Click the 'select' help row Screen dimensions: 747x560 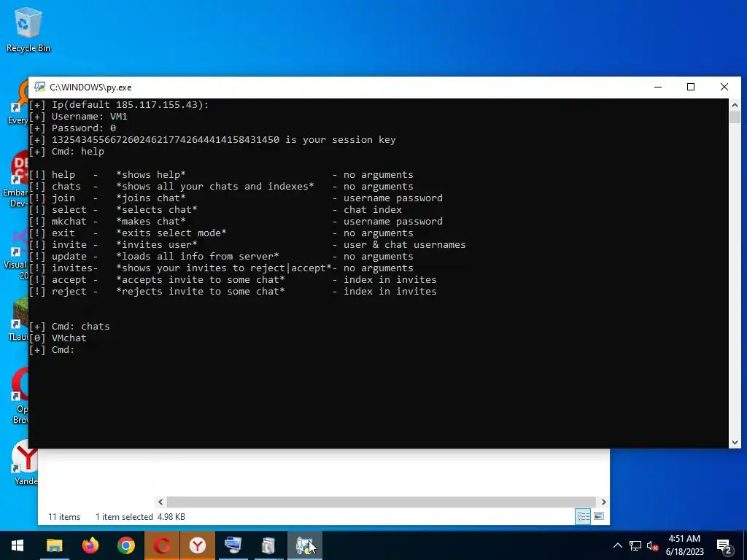click(215, 210)
